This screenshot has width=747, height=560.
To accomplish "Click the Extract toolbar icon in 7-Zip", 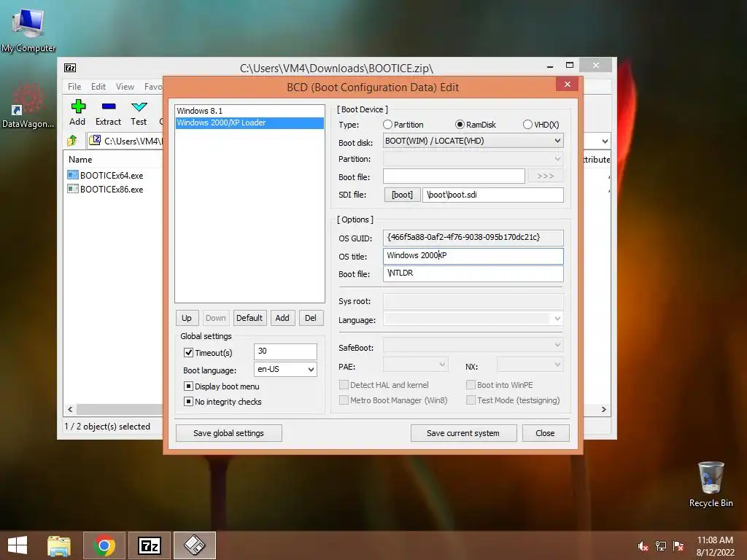I will pyautogui.click(x=108, y=113).
